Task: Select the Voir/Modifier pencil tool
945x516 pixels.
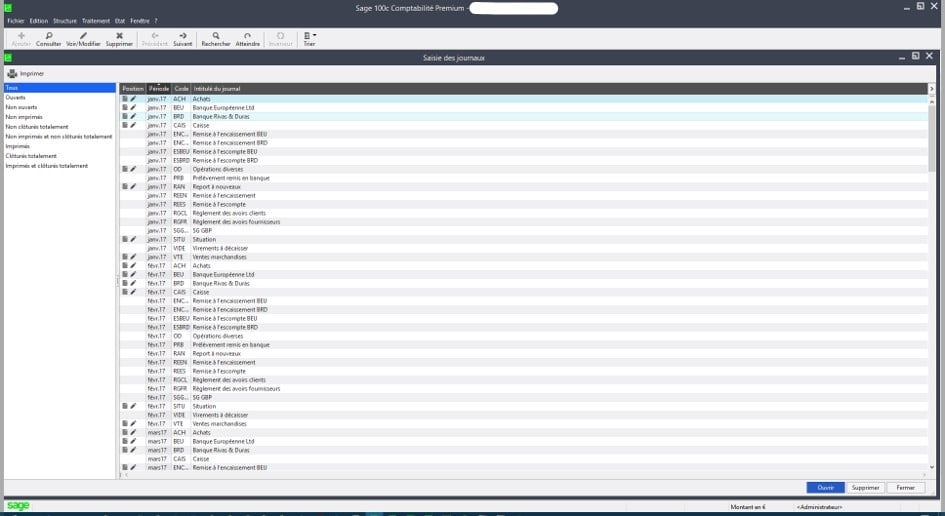Action: [x=83, y=36]
